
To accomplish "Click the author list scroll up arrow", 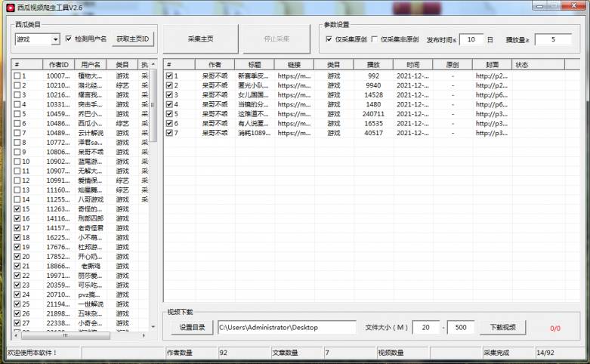I will 153,64.
